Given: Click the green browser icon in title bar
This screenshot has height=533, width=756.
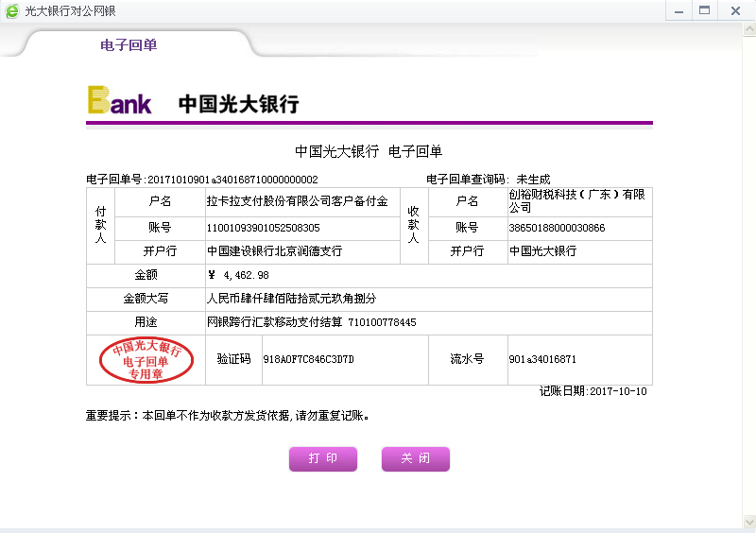Looking at the screenshot, I should (x=11, y=10).
